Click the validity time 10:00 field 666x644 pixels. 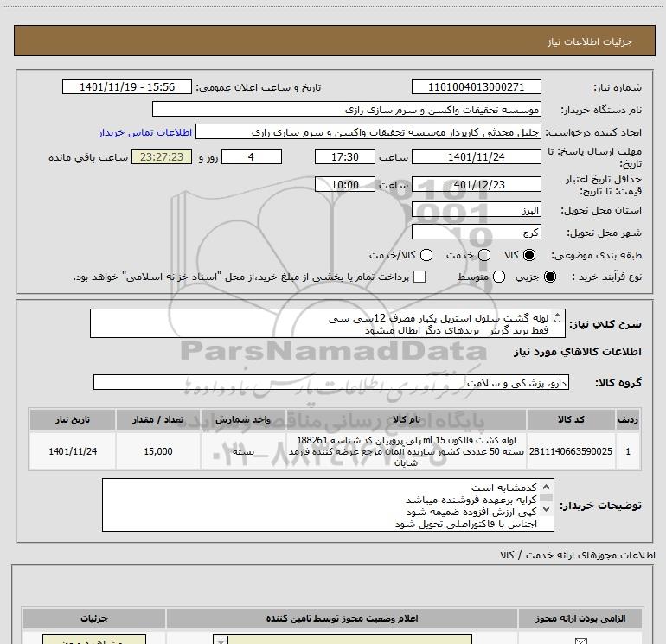click(345, 185)
